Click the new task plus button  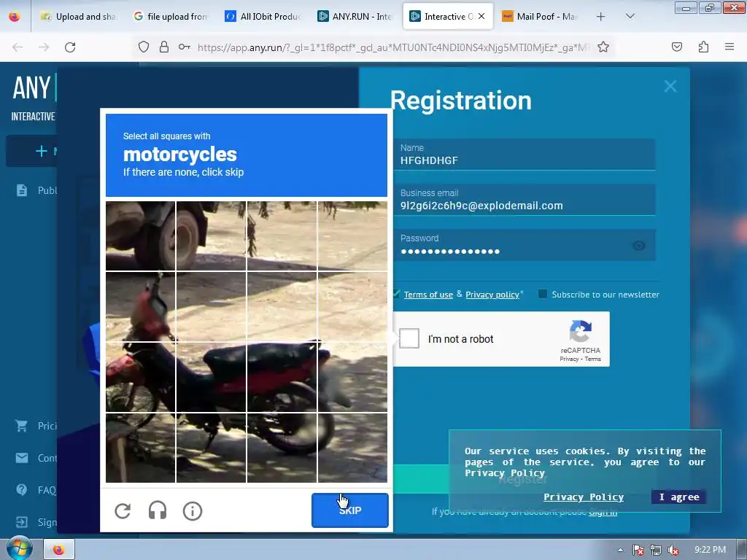pos(42,151)
